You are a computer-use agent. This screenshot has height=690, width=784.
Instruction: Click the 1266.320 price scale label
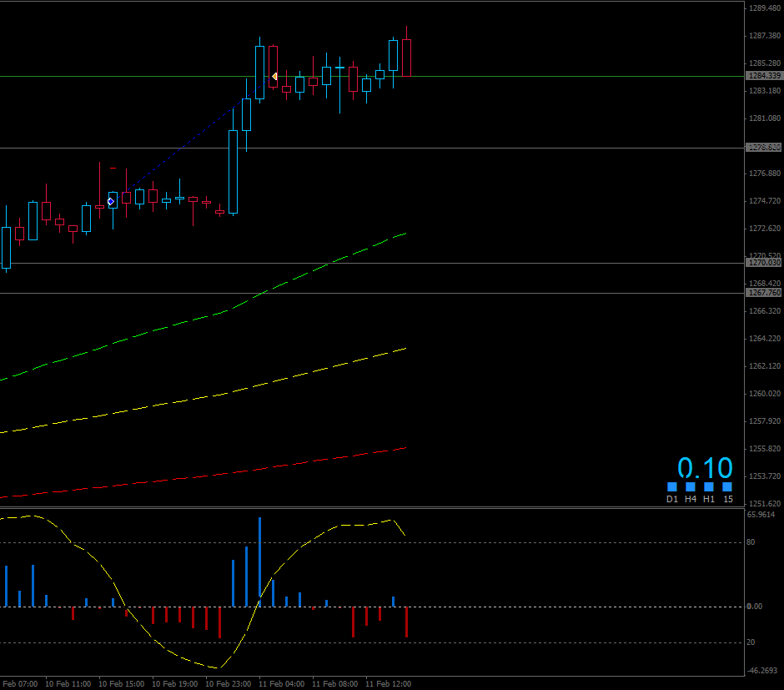click(x=765, y=311)
